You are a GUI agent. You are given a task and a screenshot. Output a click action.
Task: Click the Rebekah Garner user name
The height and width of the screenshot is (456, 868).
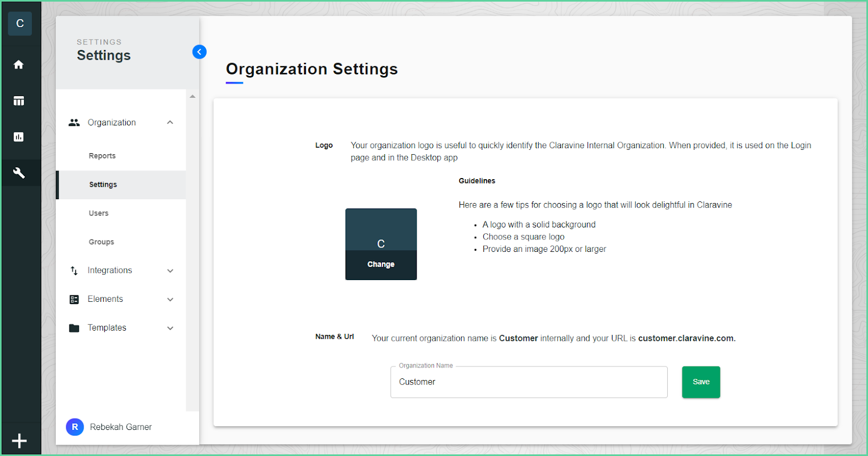tap(121, 427)
